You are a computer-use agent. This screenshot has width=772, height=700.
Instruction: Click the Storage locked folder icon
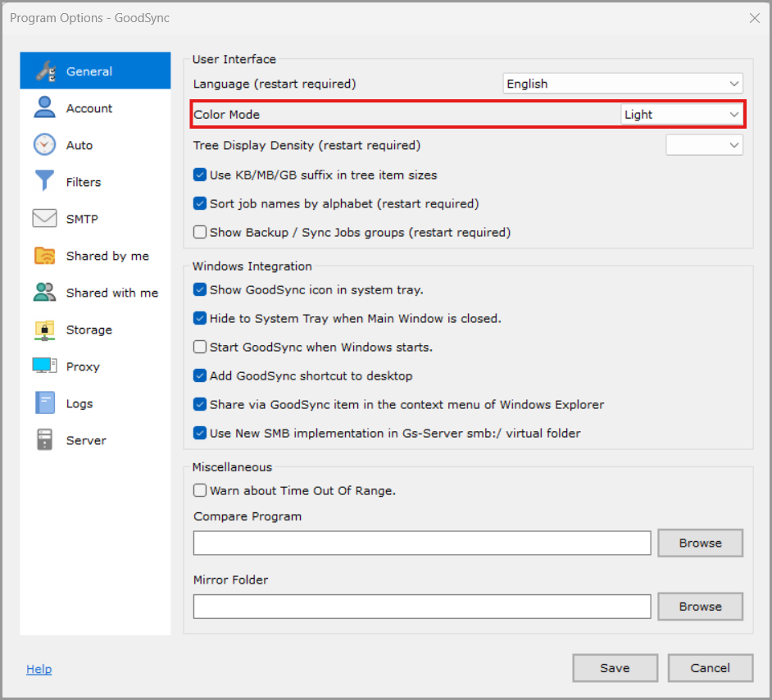[x=44, y=330]
